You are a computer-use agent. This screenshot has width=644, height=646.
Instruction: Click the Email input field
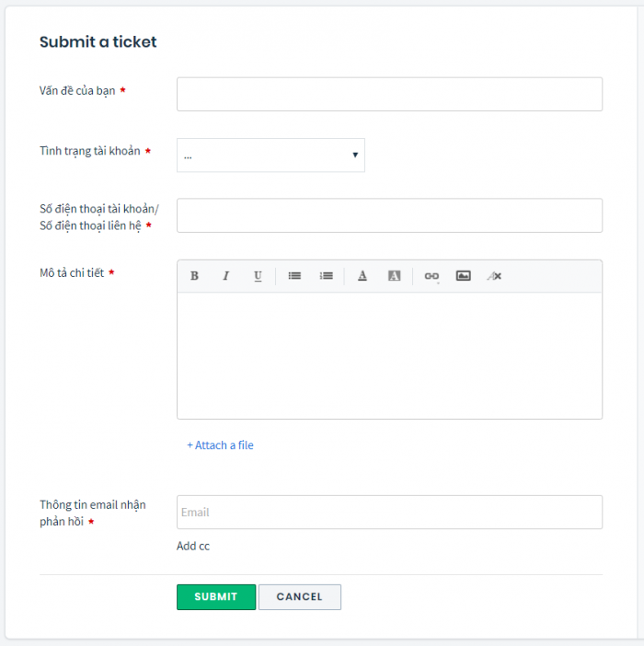coord(389,513)
